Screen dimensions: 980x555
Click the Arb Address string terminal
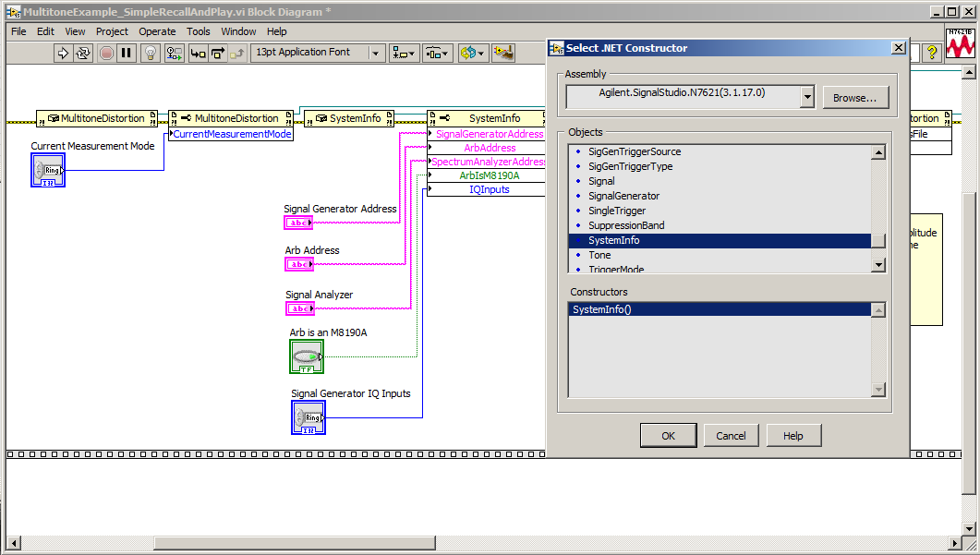(299, 264)
